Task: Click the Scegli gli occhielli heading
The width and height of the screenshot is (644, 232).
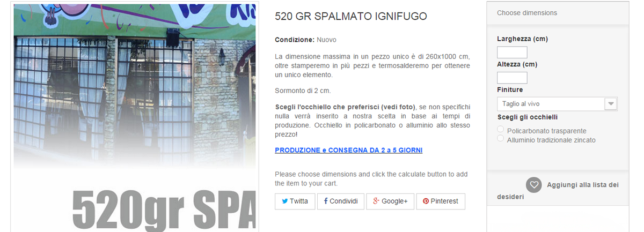Action: point(527,117)
